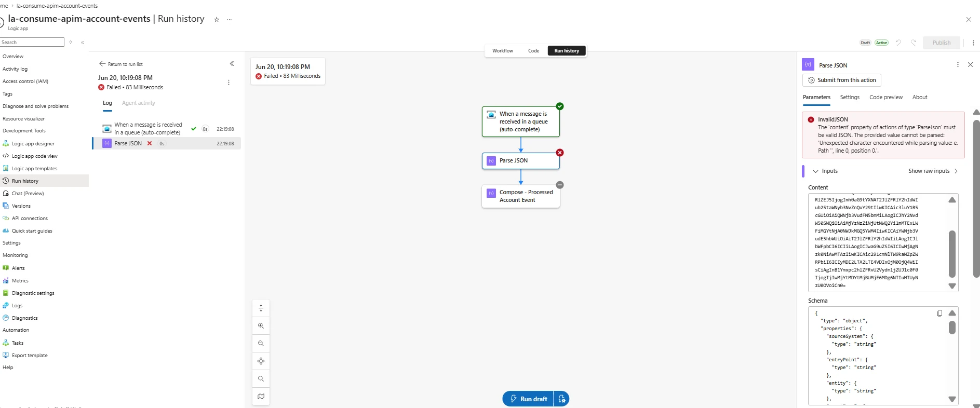980x408 pixels.
Task: Select trigger row in run log
Action: click(x=167, y=129)
